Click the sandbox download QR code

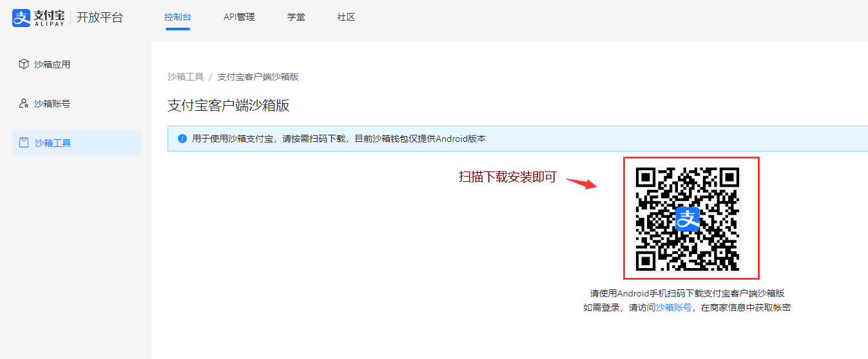(688, 218)
